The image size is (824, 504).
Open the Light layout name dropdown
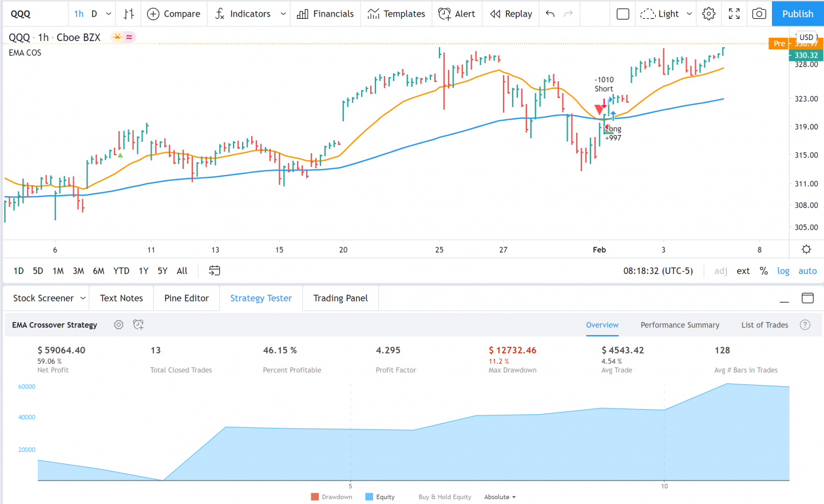tap(666, 14)
